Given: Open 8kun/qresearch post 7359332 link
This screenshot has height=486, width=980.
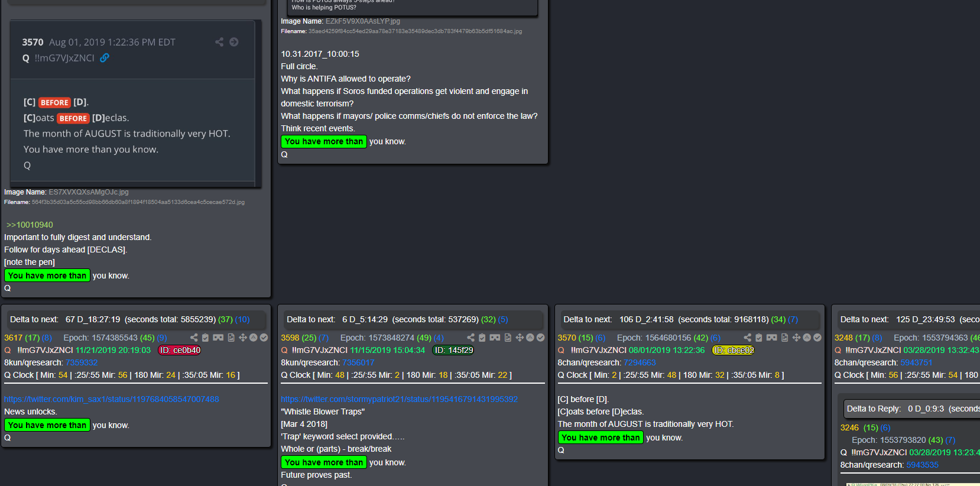Looking at the screenshot, I should pyautogui.click(x=82, y=362).
